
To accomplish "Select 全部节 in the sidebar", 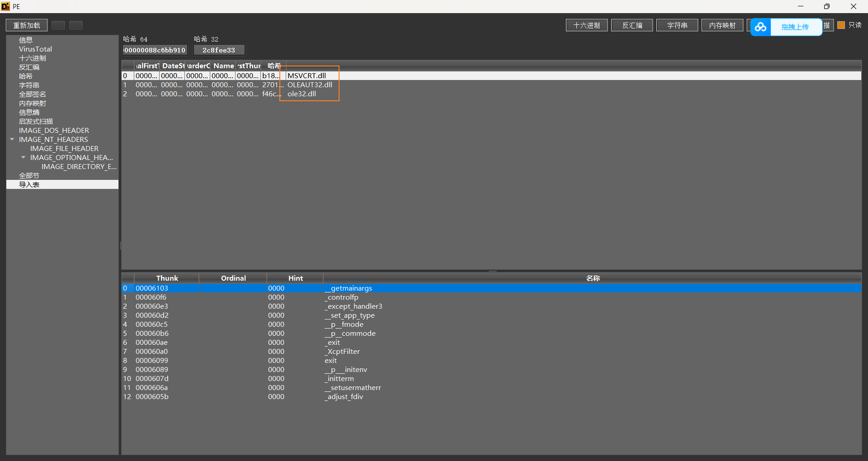I will tap(29, 175).
